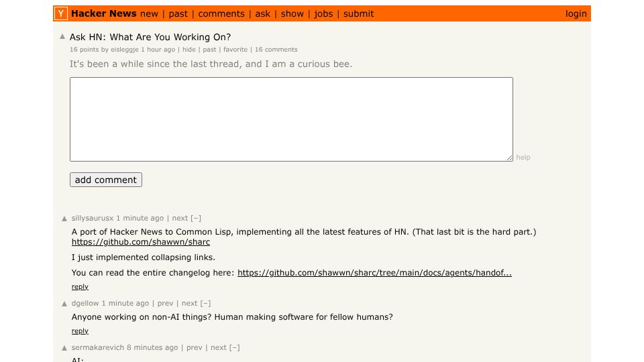Image resolution: width=644 pixels, height=362 pixels.
Task: Open the show section
Action: pyautogui.click(x=292, y=14)
